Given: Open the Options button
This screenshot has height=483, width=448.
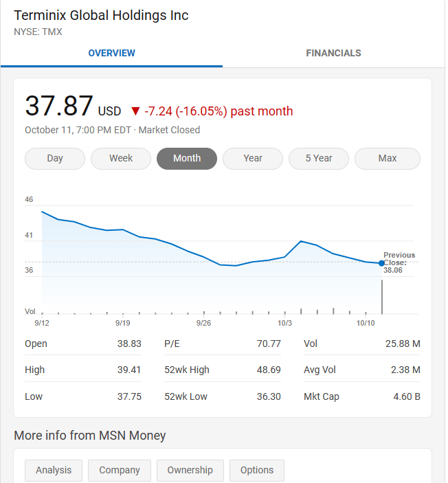Looking at the screenshot, I should (257, 471).
